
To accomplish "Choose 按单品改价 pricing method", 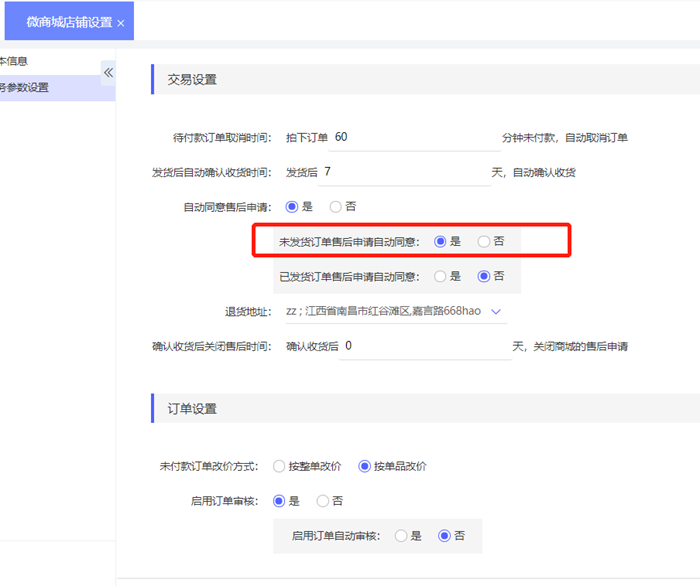I will point(364,466).
